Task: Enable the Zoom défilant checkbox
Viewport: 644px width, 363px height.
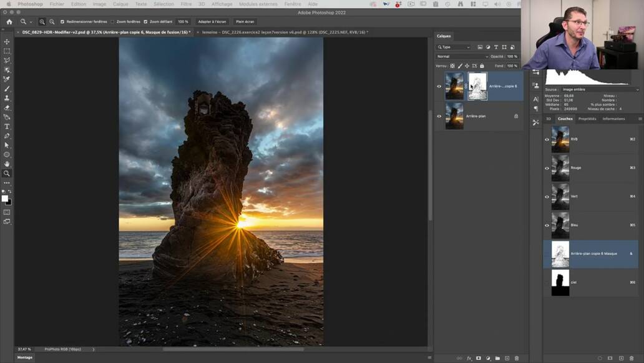Action: click(x=145, y=21)
